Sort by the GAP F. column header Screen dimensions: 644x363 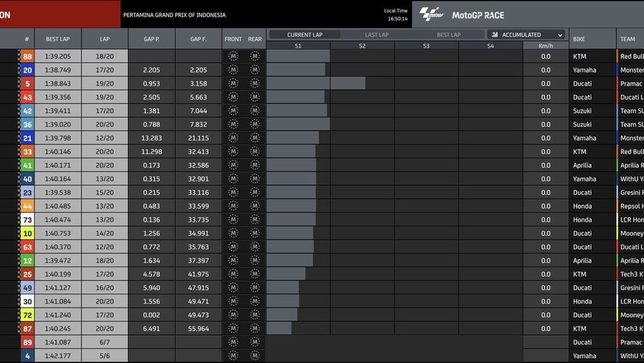(198, 39)
